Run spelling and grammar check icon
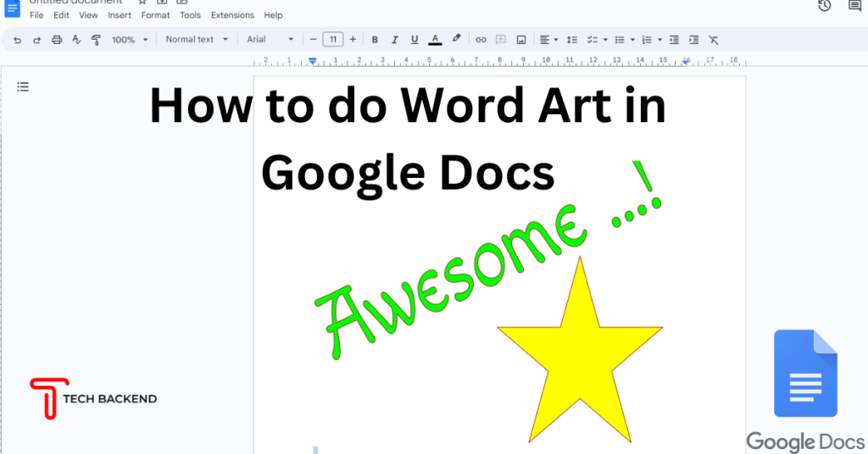Image resolution: width=868 pixels, height=454 pixels. click(x=76, y=40)
